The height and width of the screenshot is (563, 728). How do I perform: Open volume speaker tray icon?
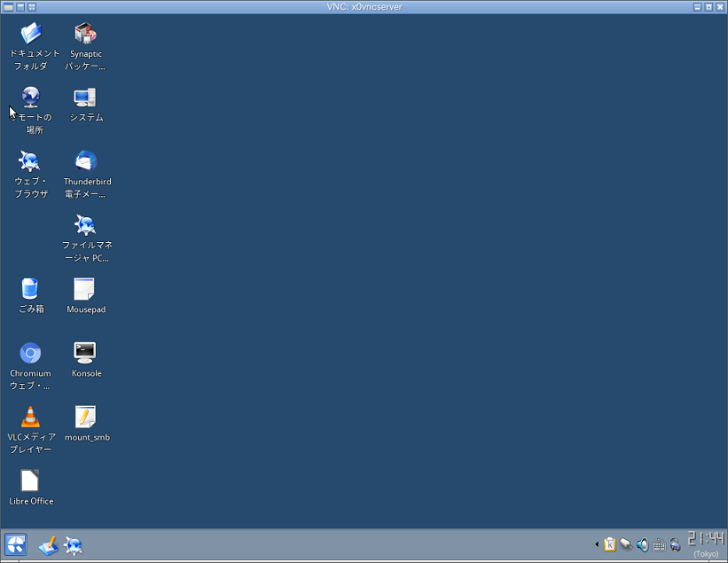[643, 544]
